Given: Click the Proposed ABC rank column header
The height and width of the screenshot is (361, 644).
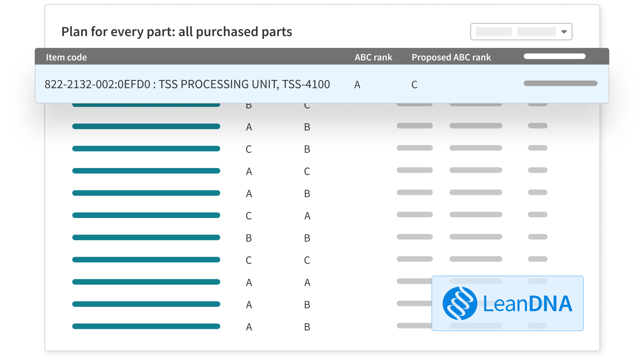Looking at the screenshot, I should 451,57.
